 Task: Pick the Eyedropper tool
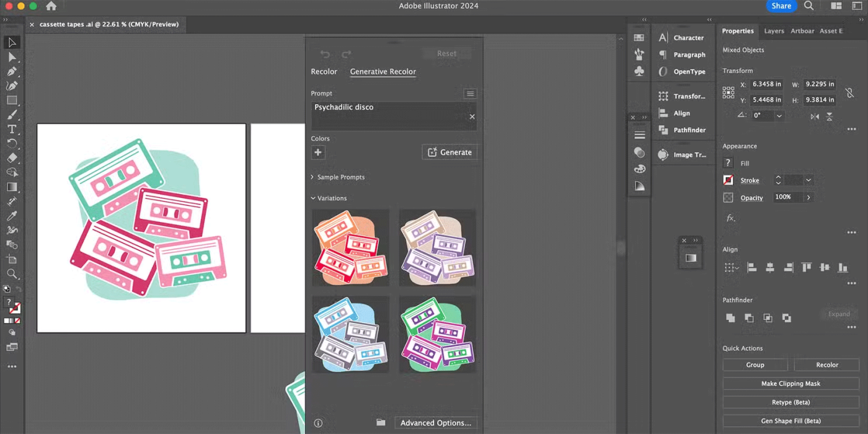pyautogui.click(x=12, y=216)
